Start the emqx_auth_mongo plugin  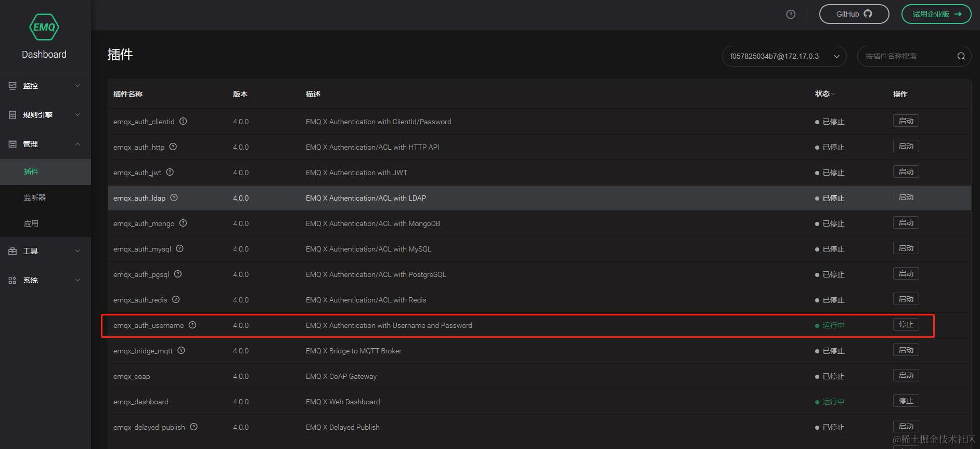click(906, 222)
